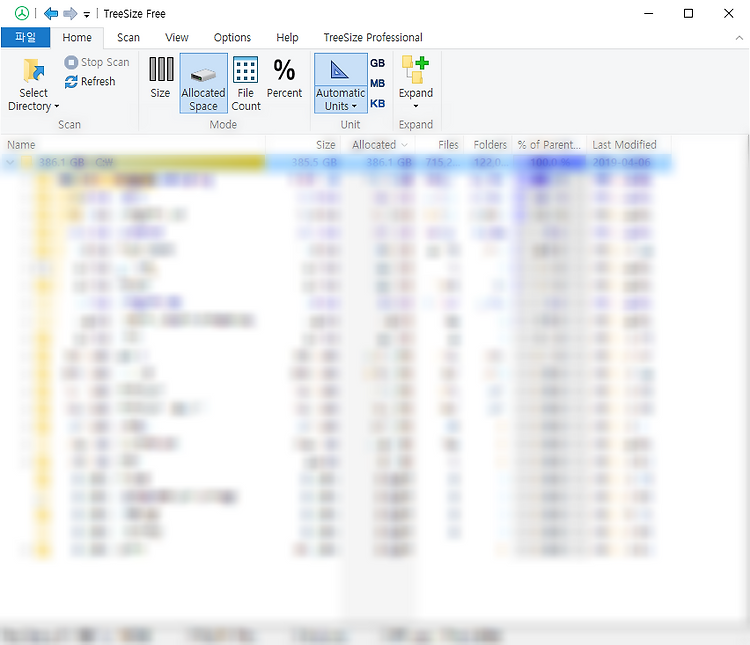Open the Expand dropdown arrow

(x=416, y=106)
